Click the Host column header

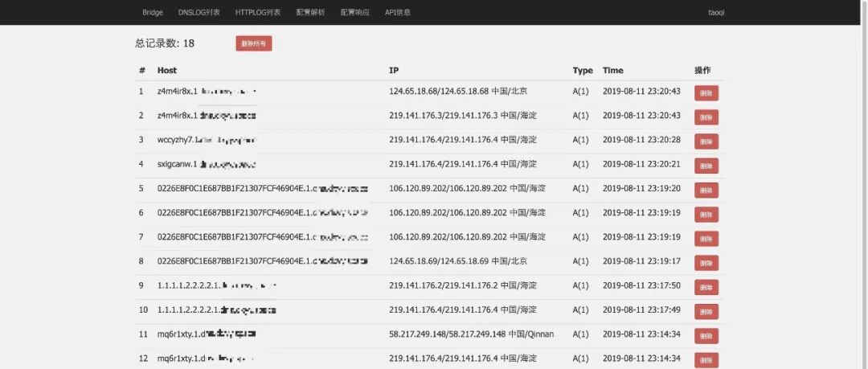point(167,71)
